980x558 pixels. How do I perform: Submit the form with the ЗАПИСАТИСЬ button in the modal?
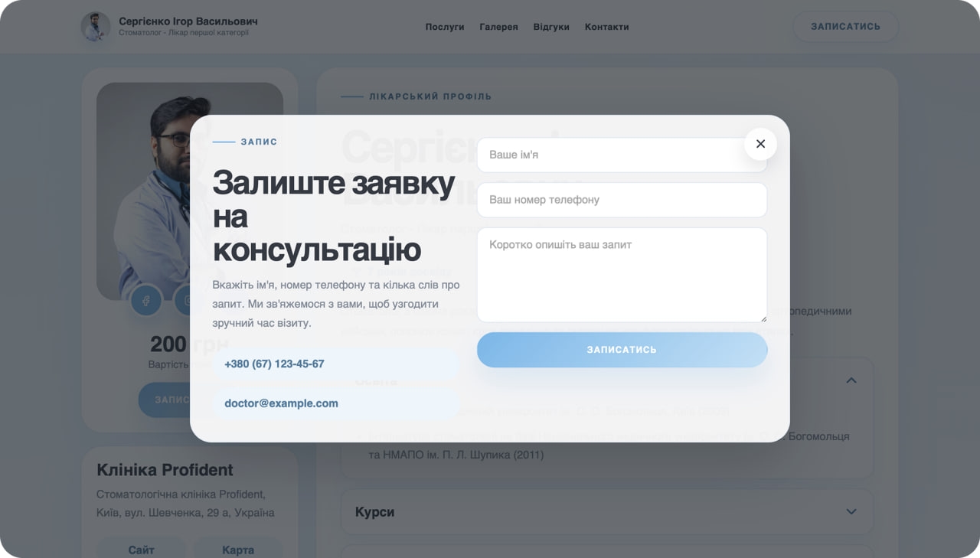tap(622, 350)
